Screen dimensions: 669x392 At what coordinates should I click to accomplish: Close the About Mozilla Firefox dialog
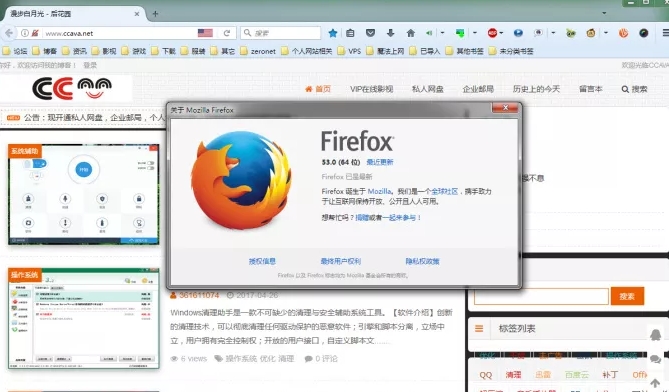[x=505, y=107]
